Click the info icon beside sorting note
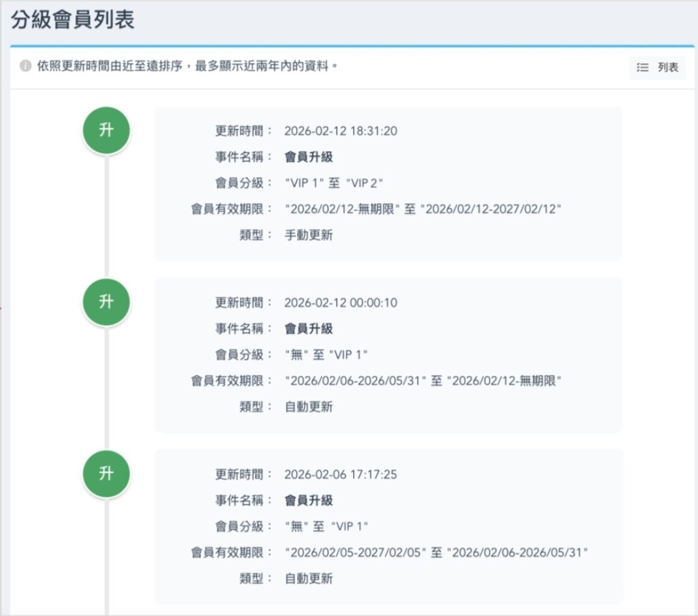The image size is (698, 616). click(25, 67)
